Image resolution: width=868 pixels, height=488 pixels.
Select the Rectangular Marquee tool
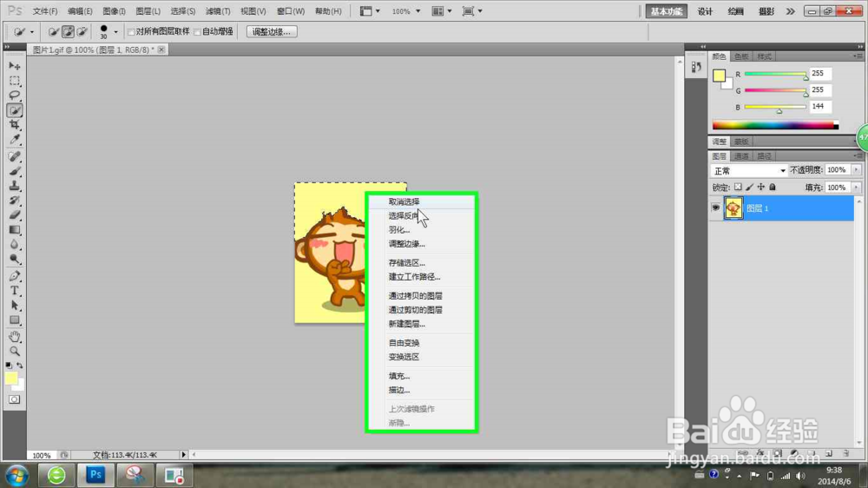pyautogui.click(x=15, y=81)
